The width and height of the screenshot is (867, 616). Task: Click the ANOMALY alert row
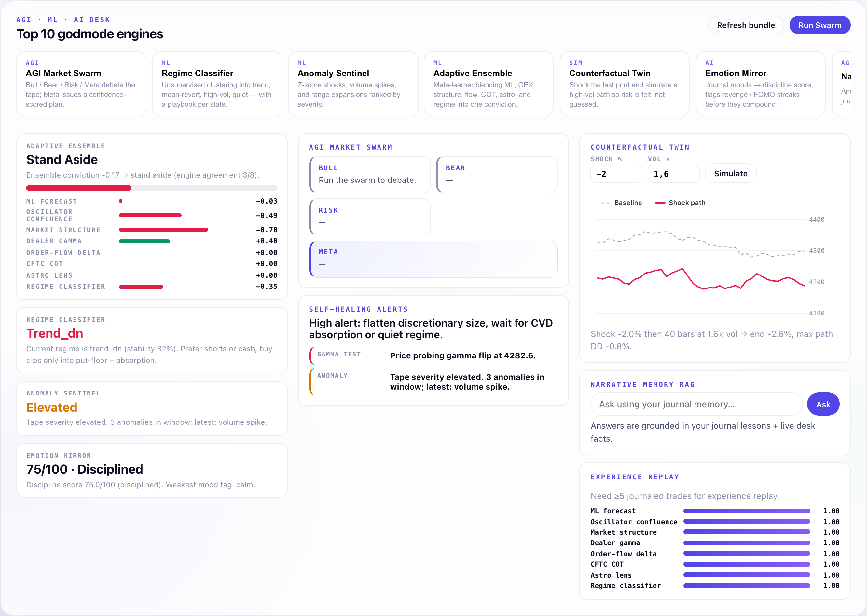coord(433,382)
